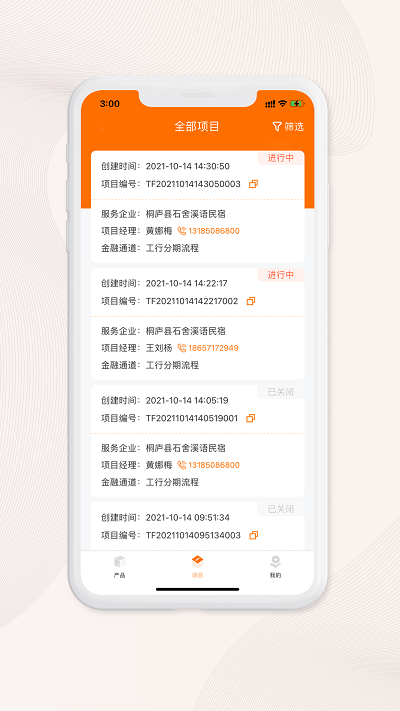Tap 已关闭 status on 14:05:19 project
This screenshot has height=711, width=400.
pos(281,392)
